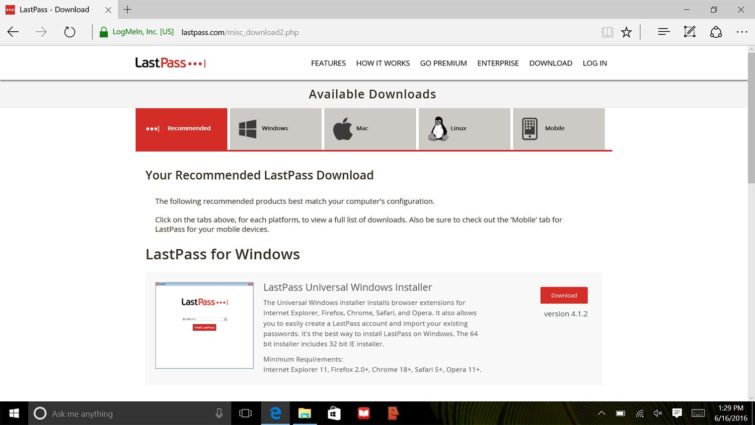Switch to the Mobile downloads tab
The image size is (755, 425).
(x=559, y=129)
